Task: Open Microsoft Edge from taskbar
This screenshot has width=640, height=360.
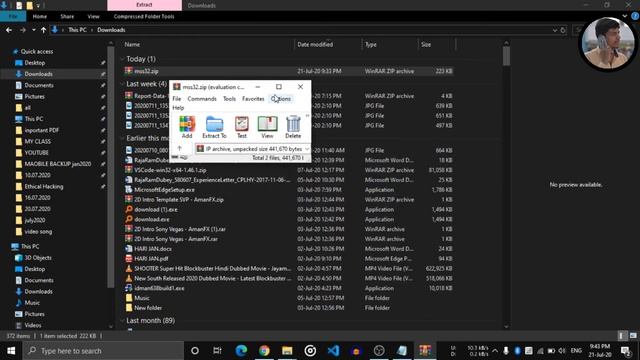Action: [x=241, y=351]
